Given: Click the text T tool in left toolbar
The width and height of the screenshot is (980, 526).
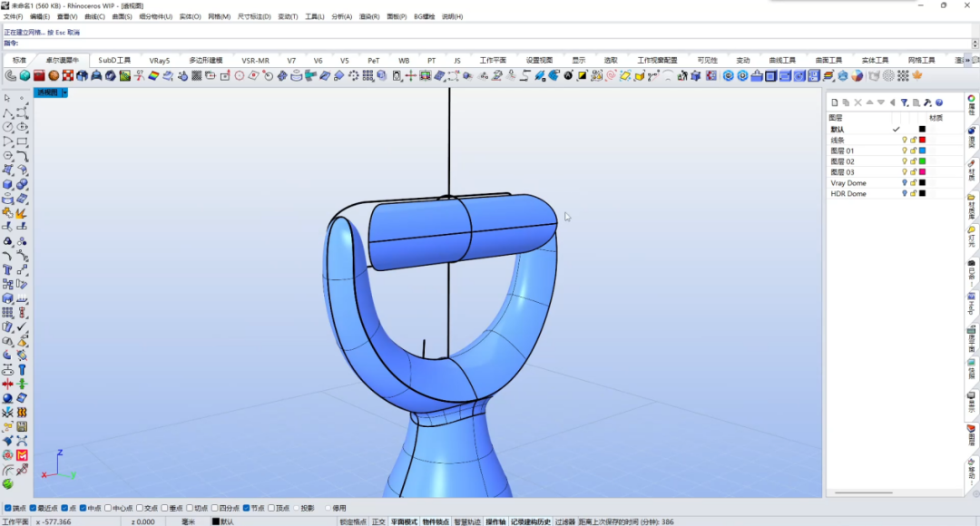Looking at the screenshot, I should click(x=7, y=270).
